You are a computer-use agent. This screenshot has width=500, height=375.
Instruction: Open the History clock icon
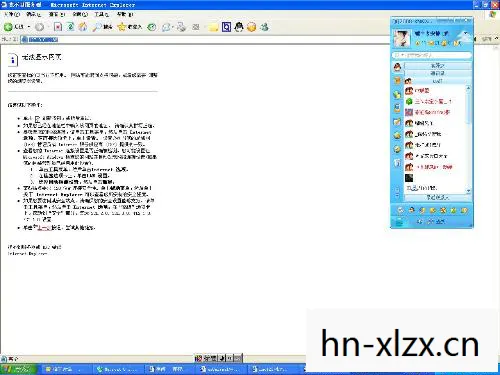(x=152, y=27)
